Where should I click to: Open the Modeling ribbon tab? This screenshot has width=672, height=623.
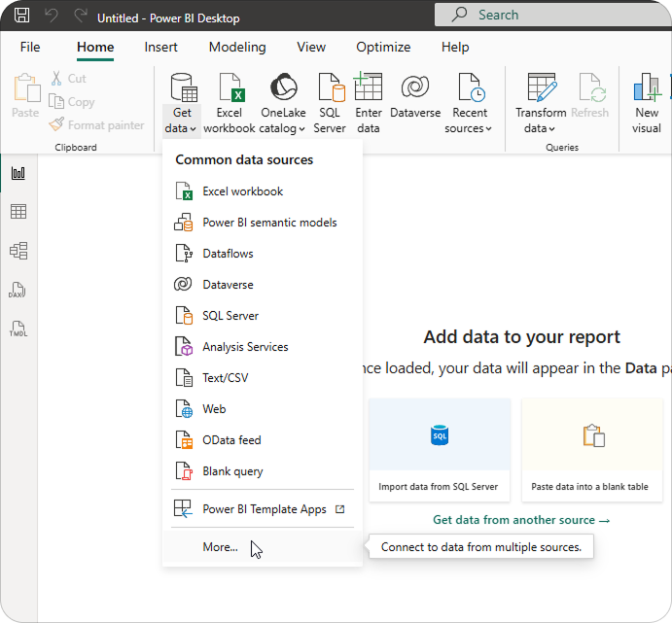click(237, 47)
